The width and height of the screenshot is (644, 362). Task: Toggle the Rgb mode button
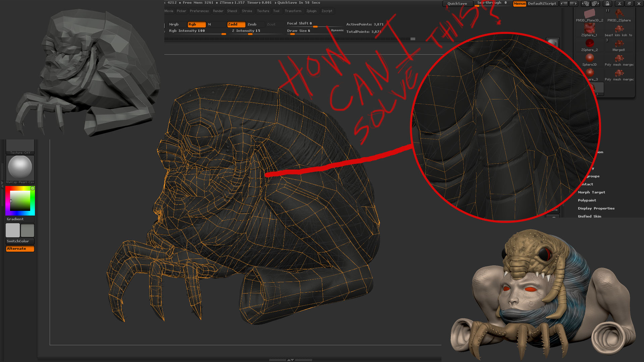[x=196, y=24]
